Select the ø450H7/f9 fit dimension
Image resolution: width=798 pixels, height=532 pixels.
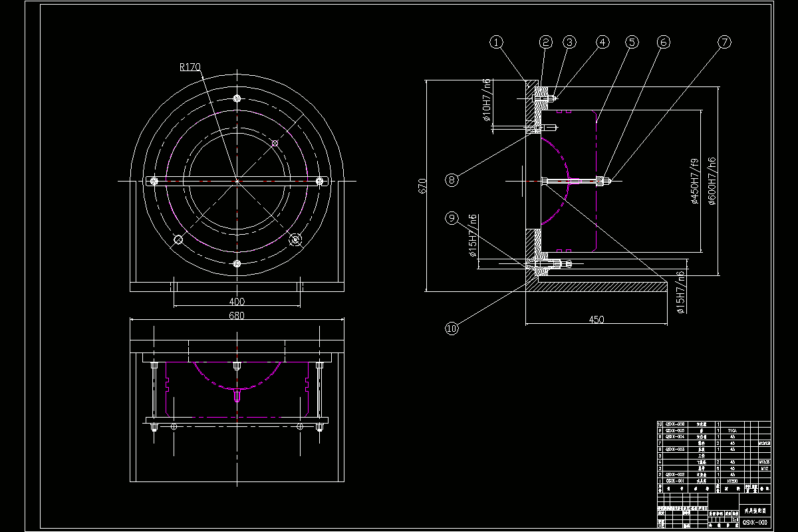pyautogui.click(x=694, y=181)
